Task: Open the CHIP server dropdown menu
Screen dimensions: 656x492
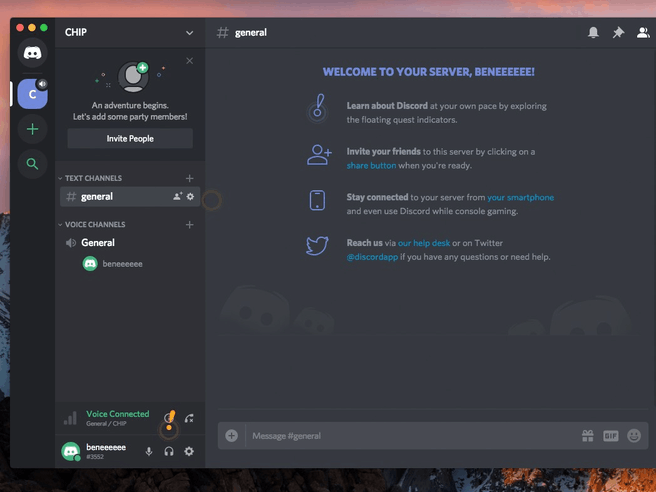Action: coord(190,33)
